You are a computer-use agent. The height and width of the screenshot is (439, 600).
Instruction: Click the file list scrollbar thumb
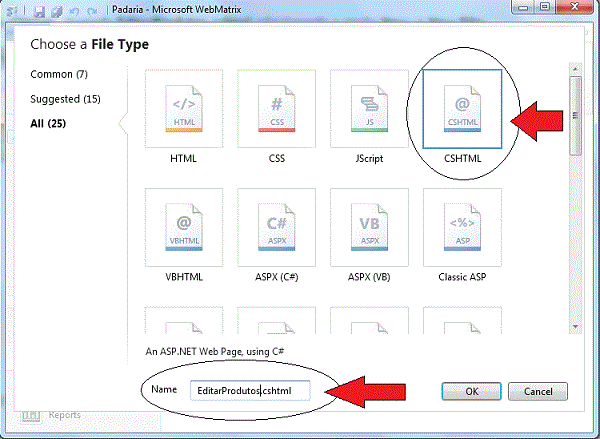tap(576, 116)
